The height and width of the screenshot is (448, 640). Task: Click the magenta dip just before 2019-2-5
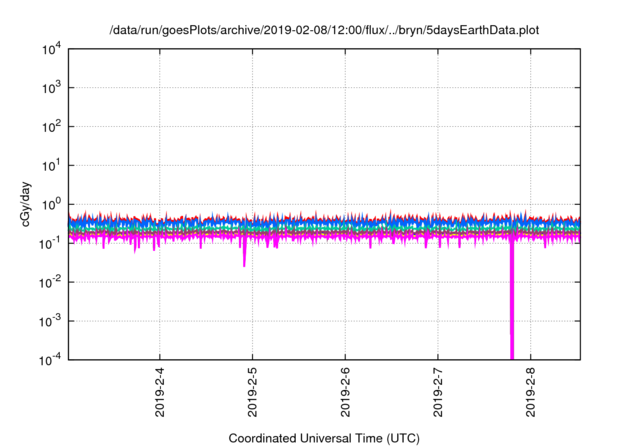244,253
